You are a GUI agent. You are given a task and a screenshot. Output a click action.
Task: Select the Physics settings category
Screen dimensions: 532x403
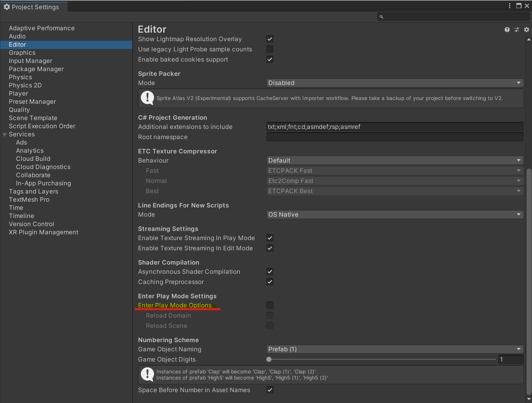point(20,77)
